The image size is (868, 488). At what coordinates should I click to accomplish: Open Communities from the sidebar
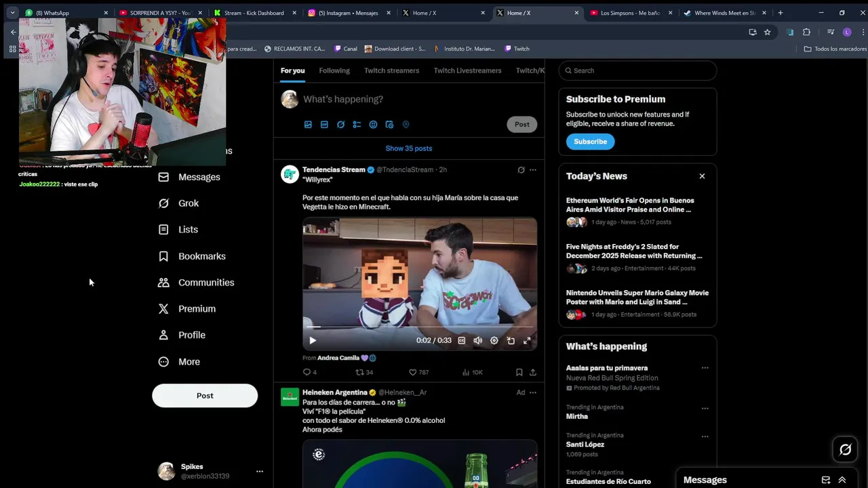click(x=196, y=283)
